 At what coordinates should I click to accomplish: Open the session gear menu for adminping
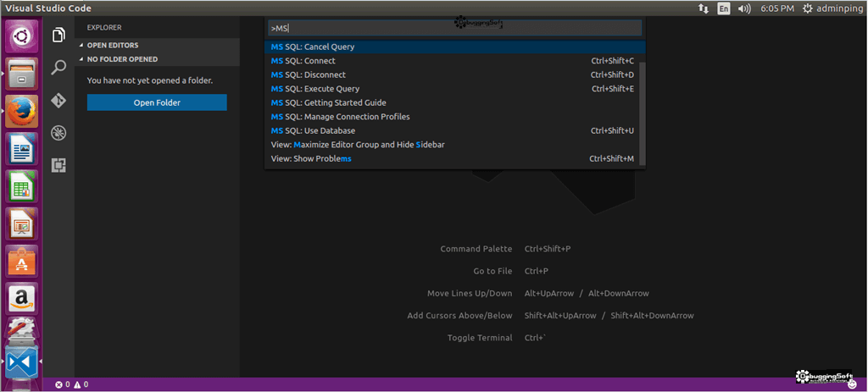coord(832,8)
